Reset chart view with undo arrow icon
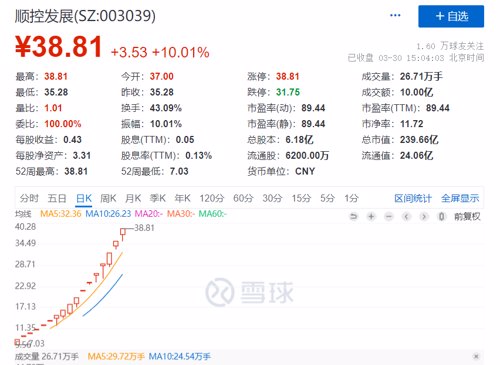Image resolution: width=500 pixels, height=365 pixels. 353,217
